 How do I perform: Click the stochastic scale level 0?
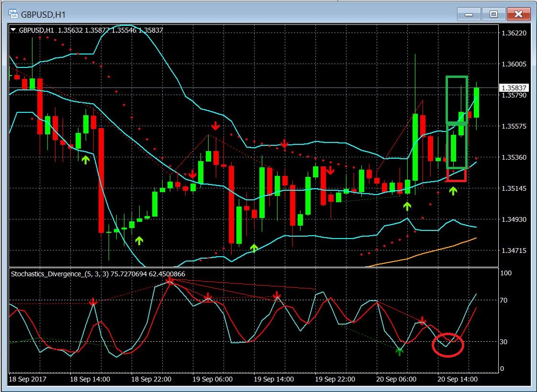tap(502, 369)
